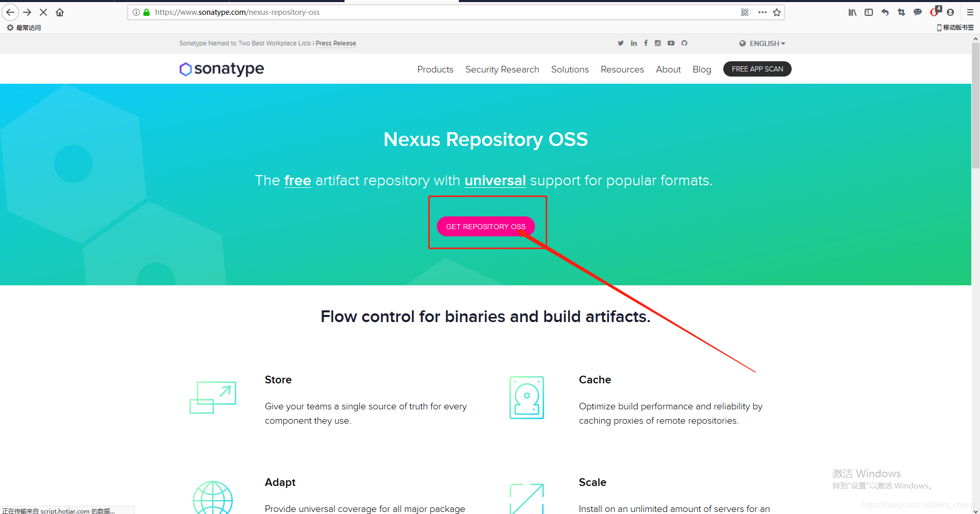The width and height of the screenshot is (980, 514).
Task: Open the Press Release link
Action: click(336, 43)
